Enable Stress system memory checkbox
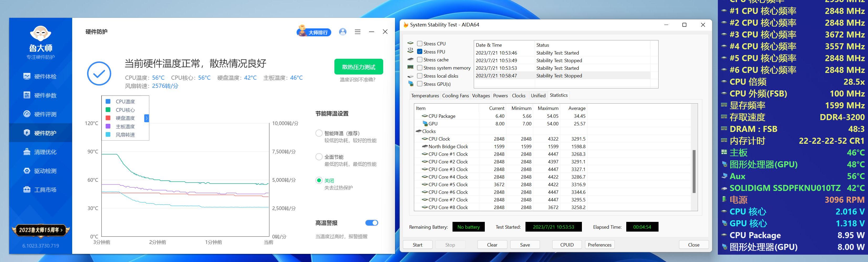The image size is (868, 262). (419, 68)
